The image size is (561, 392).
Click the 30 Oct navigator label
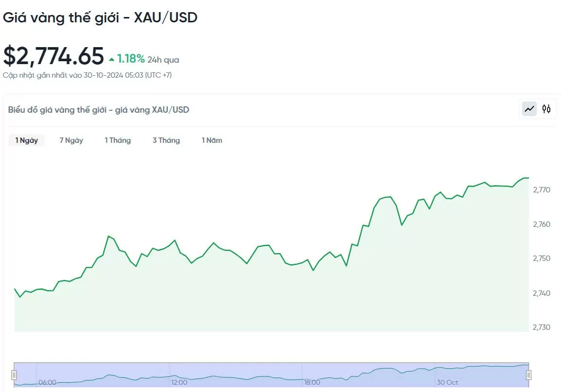click(447, 382)
